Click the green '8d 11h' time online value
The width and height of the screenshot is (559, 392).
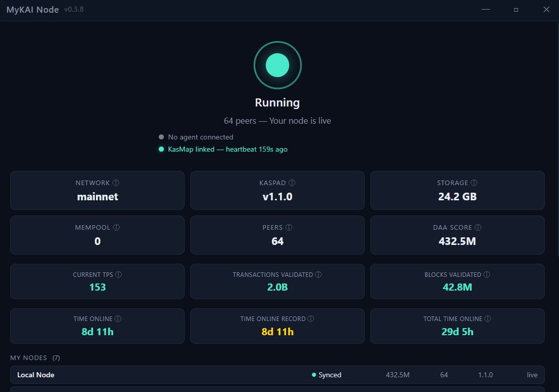pyautogui.click(x=97, y=332)
